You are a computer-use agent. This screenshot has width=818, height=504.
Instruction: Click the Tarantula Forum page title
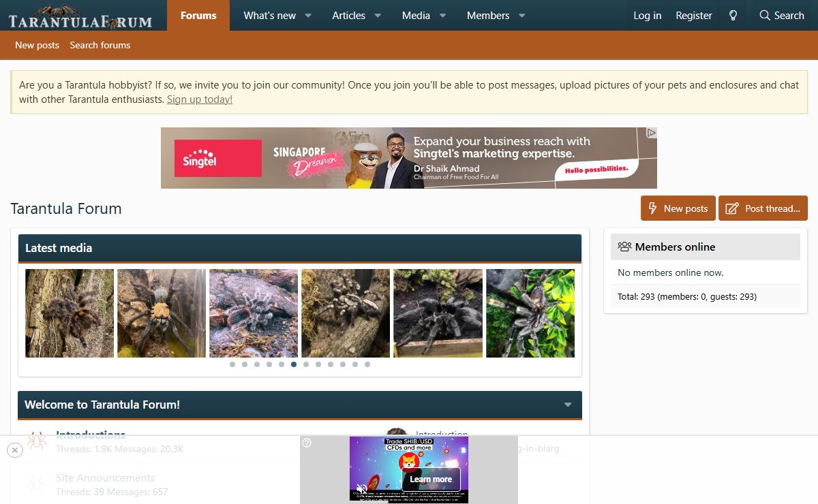pos(66,208)
